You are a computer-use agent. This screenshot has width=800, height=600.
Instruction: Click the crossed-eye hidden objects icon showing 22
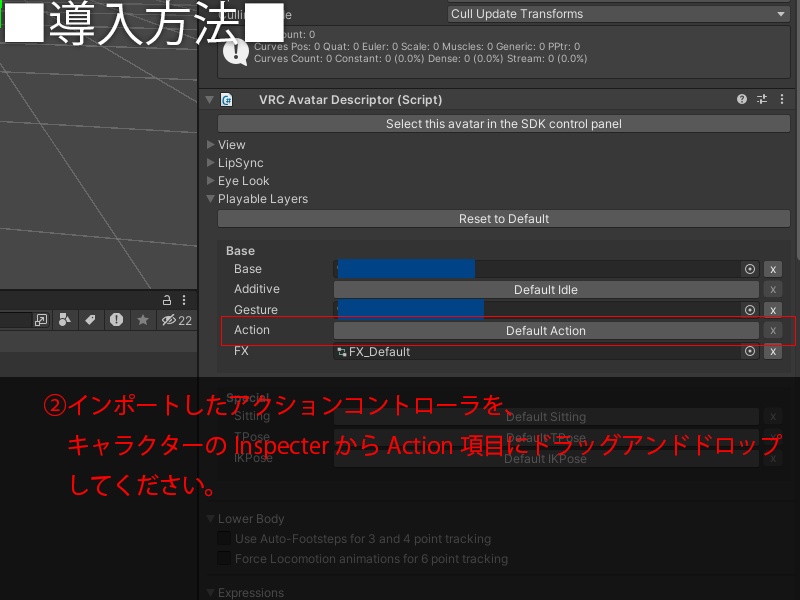tap(169, 320)
